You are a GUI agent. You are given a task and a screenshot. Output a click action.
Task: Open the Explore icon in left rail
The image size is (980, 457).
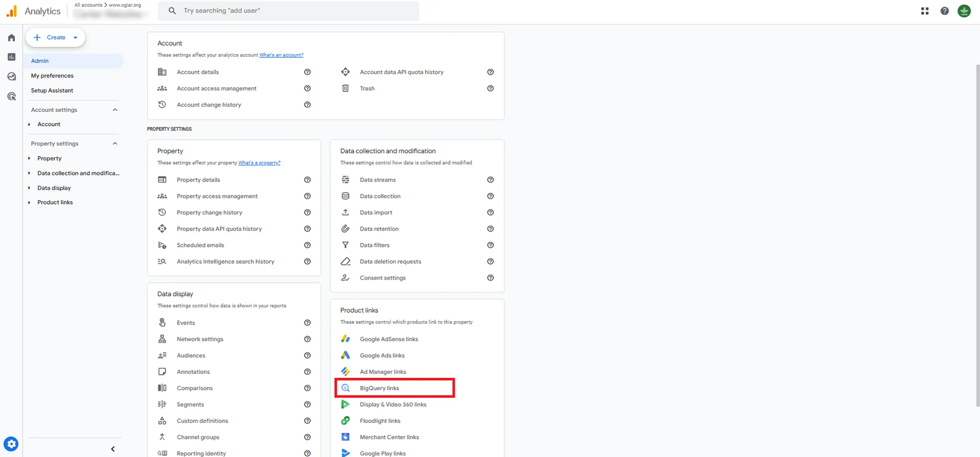(x=11, y=77)
